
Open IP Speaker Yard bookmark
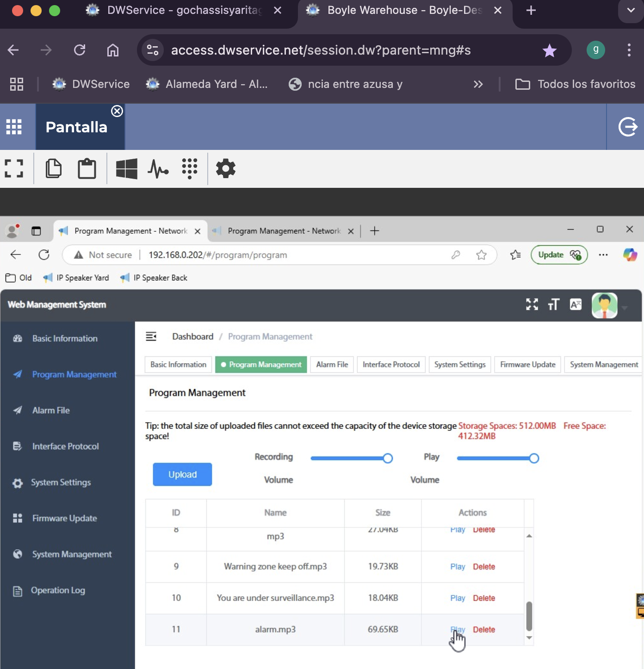[76, 278]
